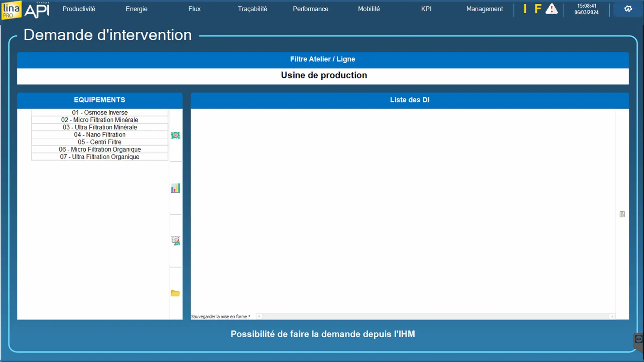The width and height of the screenshot is (644, 362).
Task: Click the warning triangle alert icon
Action: click(551, 9)
